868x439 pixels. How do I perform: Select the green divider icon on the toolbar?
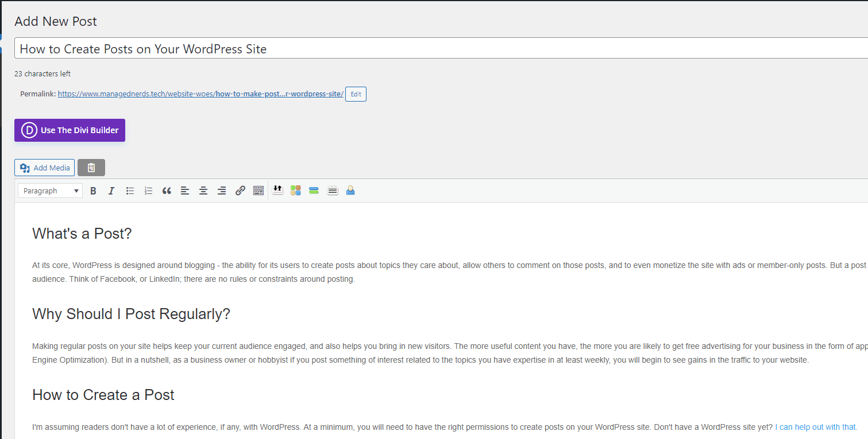pos(314,190)
